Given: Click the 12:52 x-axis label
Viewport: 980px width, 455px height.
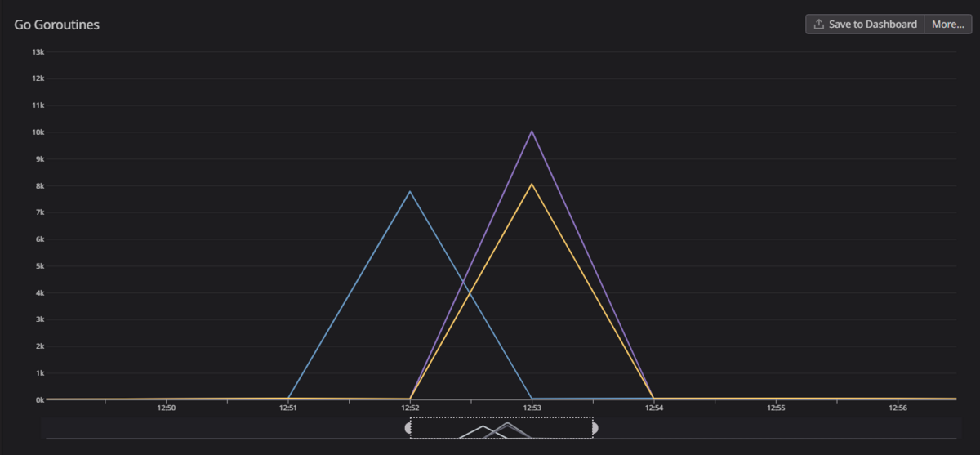Looking at the screenshot, I should [x=410, y=407].
